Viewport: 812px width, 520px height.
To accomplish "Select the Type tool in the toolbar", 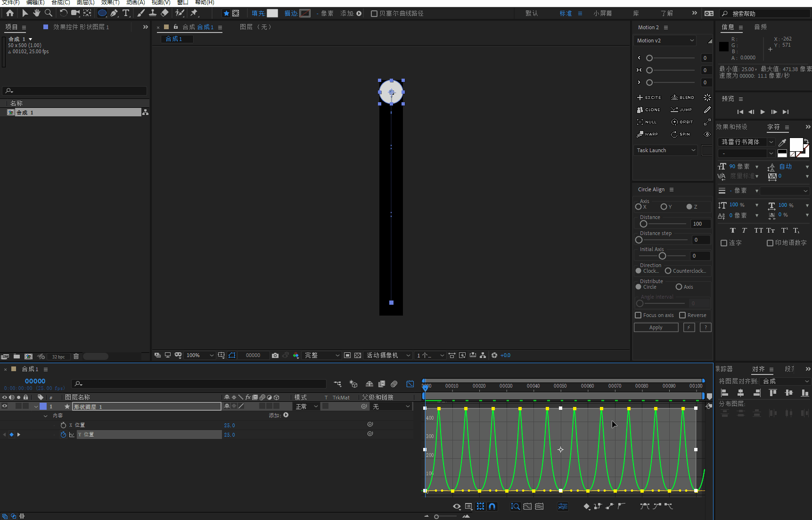I will tap(126, 13).
